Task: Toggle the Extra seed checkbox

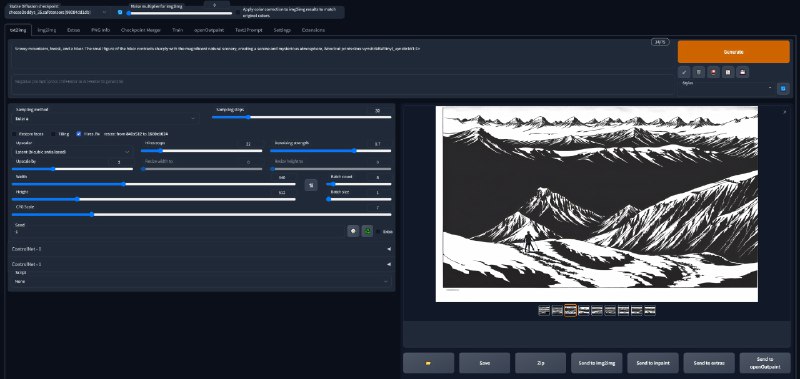Action: point(378,232)
